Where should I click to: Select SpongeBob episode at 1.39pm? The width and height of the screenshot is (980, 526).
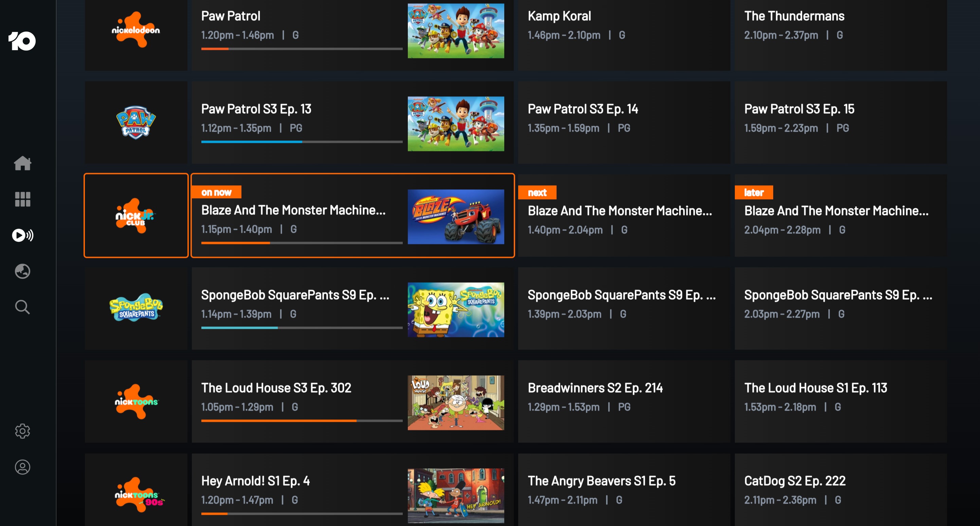[624, 308]
